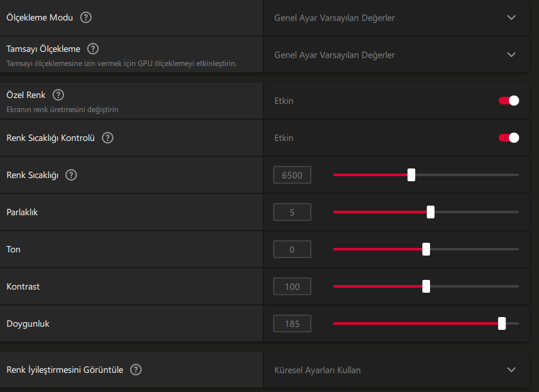Open Renk İyileştirmesini Görüntüle dropdown
This screenshot has height=392, width=539.
[x=511, y=370]
